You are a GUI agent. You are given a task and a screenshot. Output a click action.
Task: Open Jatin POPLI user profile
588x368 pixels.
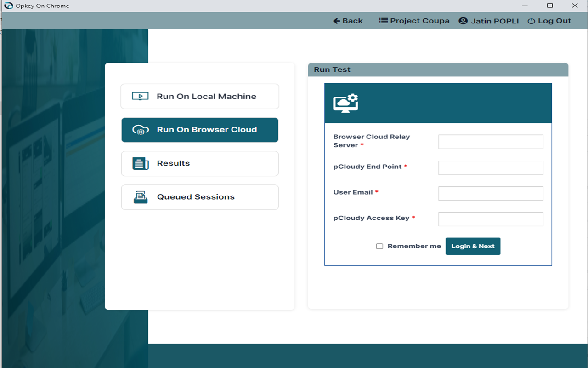(489, 21)
